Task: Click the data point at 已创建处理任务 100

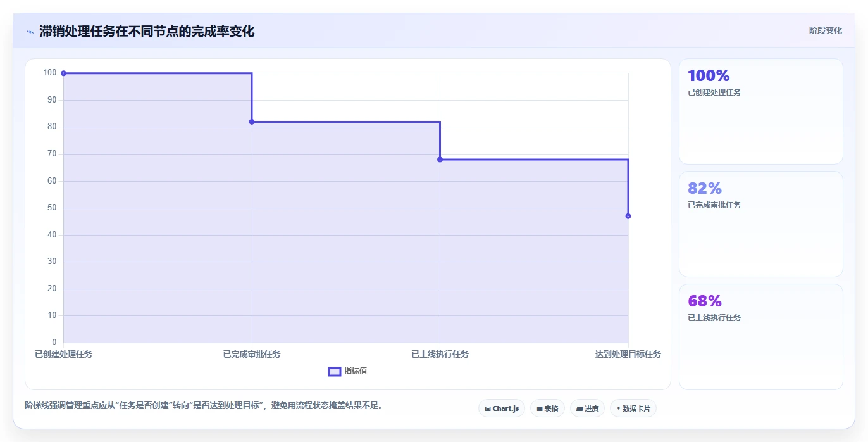Action: tap(63, 73)
